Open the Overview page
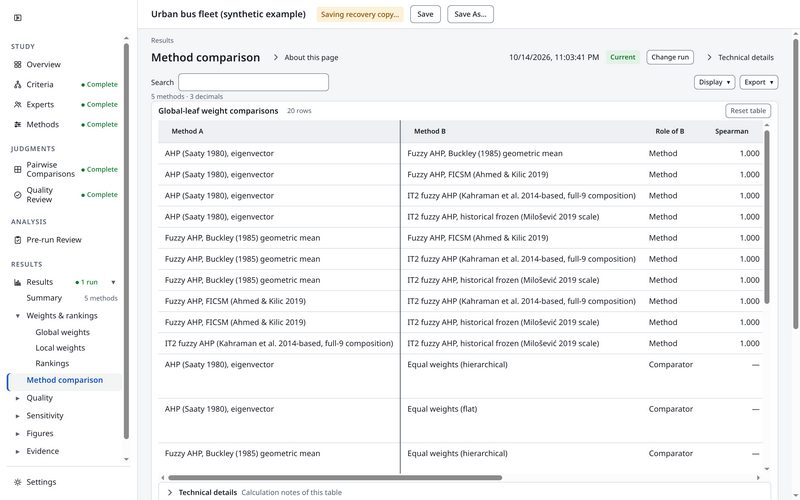800x500 pixels. click(43, 65)
